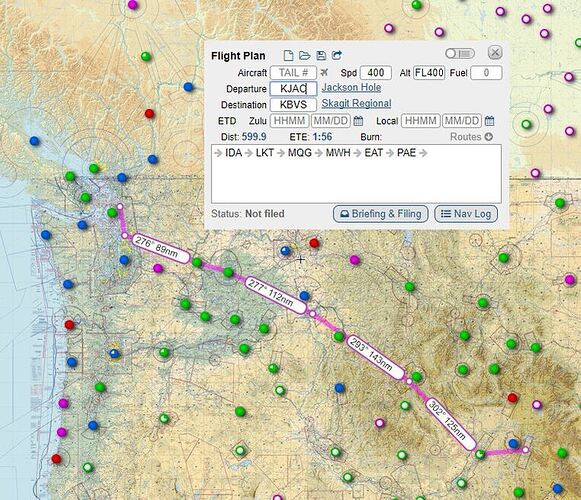This screenshot has height=500, width=581.
Task: Follow the Jackson Hole airport link
Action: click(351, 88)
